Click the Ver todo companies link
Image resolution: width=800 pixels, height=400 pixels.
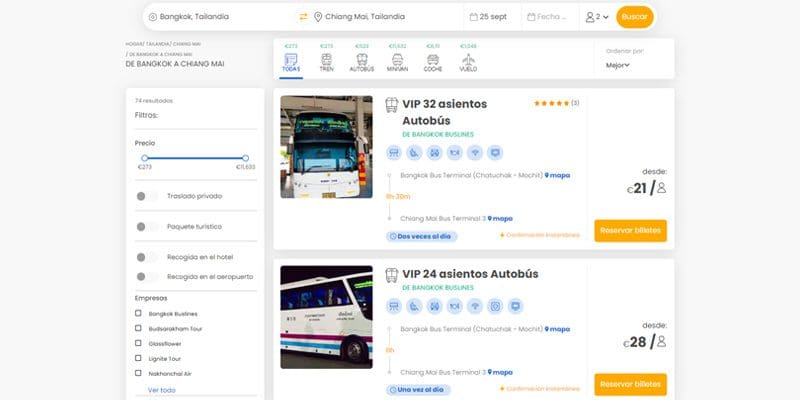pos(162,390)
